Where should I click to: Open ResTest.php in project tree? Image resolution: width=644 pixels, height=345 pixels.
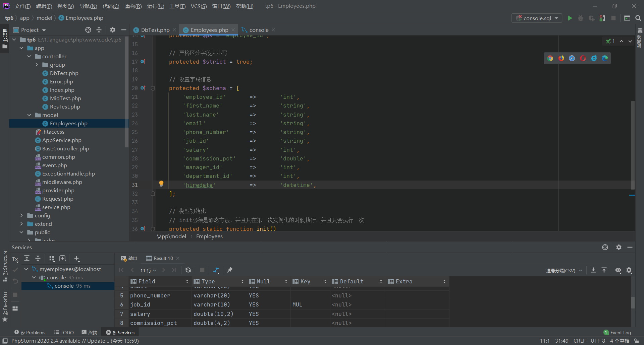pyautogui.click(x=65, y=107)
